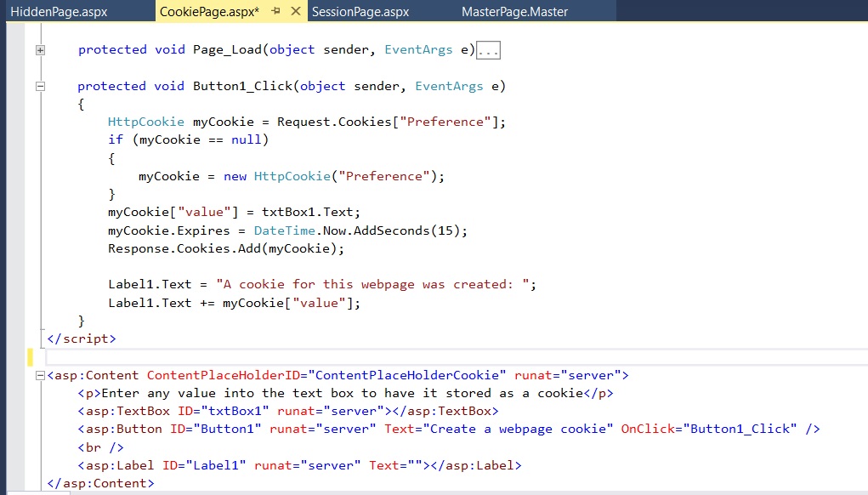Image resolution: width=868 pixels, height=495 pixels.
Task: Click the OnClick="Button1_Click" attribute
Action: 709,429
